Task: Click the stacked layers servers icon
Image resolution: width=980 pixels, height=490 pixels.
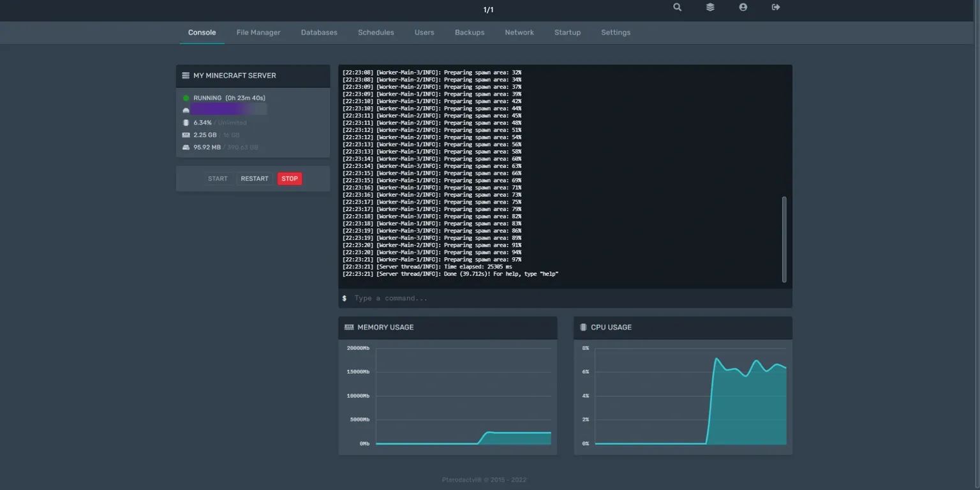Action: click(710, 8)
